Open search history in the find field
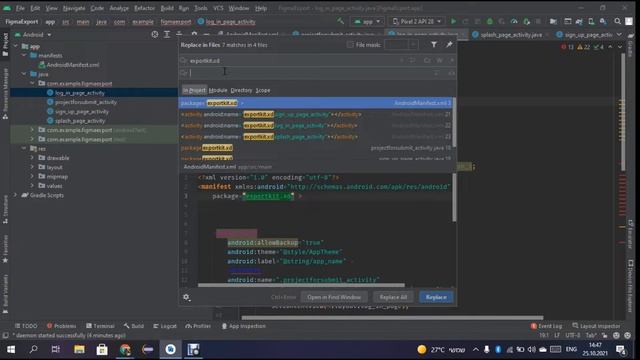 click(184, 61)
